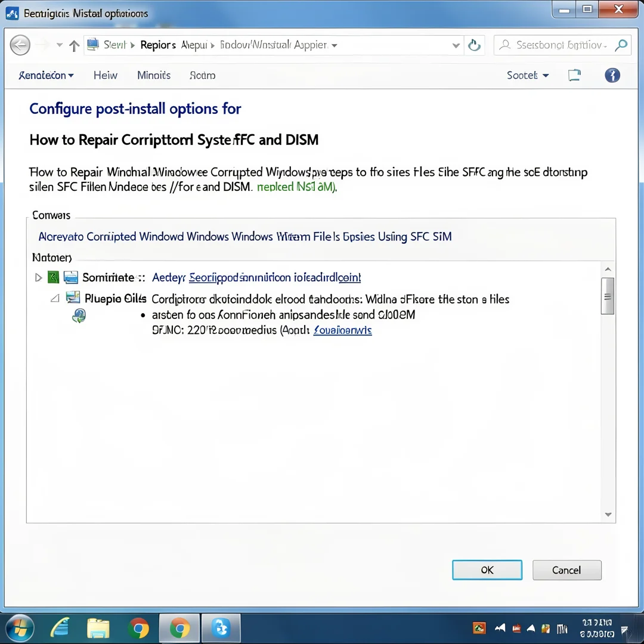The height and width of the screenshot is (644, 644).
Task: Open the blue app icon on taskbar
Action: (221, 628)
